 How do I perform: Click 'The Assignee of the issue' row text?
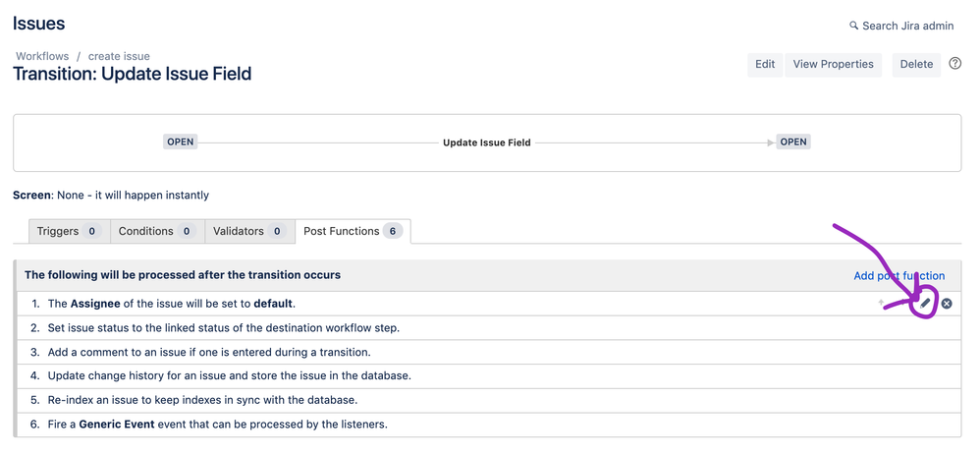point(171,305)
